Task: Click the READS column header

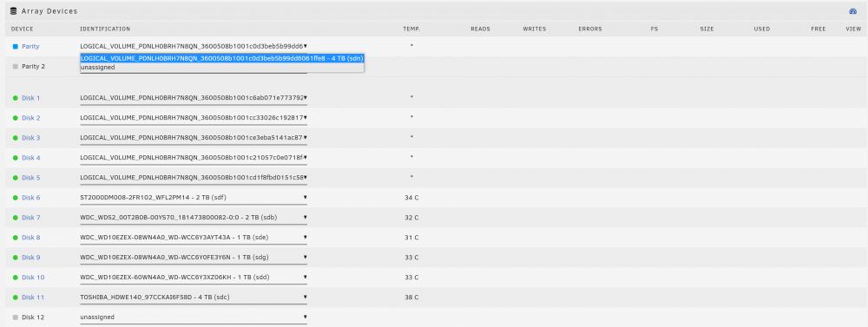Action: [481, 29]
